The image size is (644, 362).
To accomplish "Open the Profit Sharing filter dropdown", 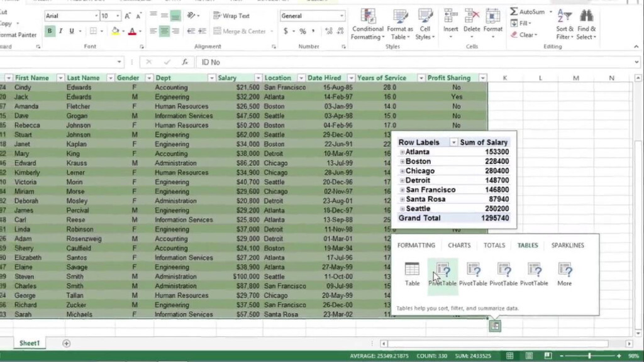I will point(483,78).
